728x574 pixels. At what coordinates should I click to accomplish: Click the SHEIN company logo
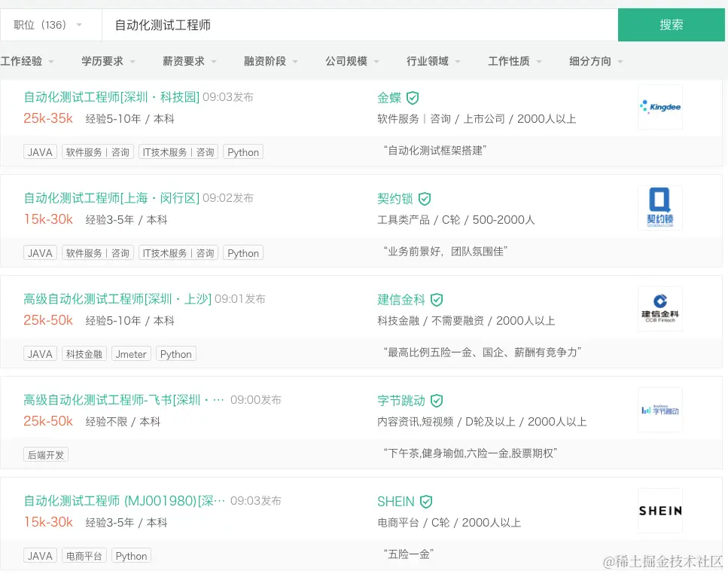660,511
